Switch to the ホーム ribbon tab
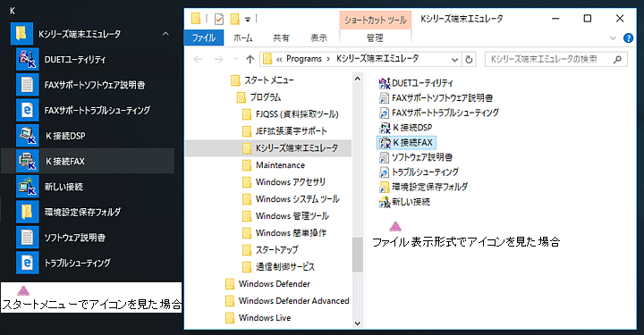 243,38
